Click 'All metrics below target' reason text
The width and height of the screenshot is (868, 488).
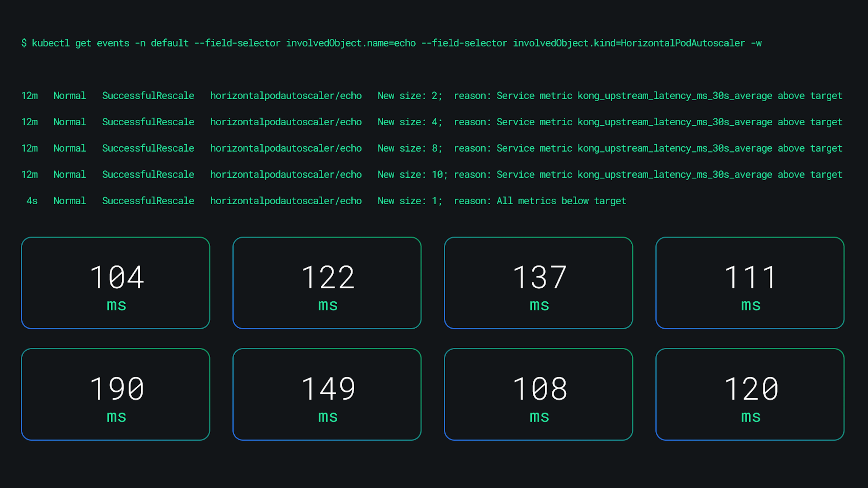pos(561,201)
